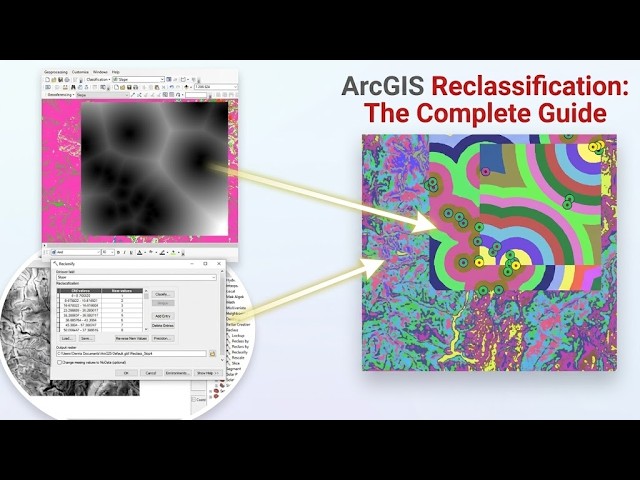Click the Add Control Points icon
This screenshot has width=640, height=480.
click(x=133, y=95)
